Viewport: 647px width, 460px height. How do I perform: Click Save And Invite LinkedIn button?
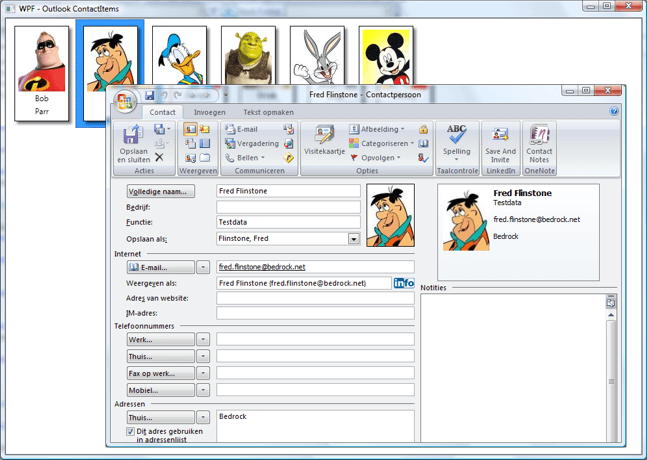click(500, 144)
